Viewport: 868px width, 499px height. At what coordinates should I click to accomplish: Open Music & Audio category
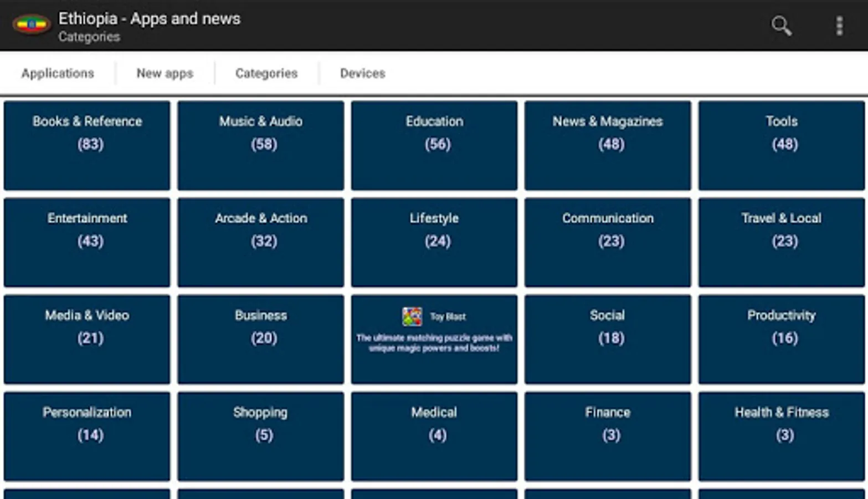coord(261,145)
